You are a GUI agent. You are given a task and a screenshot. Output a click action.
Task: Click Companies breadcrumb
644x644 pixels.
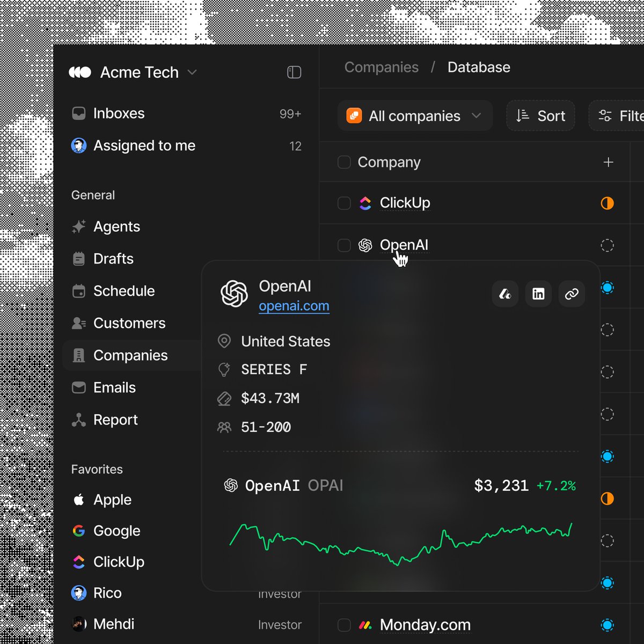coord(382,67)
